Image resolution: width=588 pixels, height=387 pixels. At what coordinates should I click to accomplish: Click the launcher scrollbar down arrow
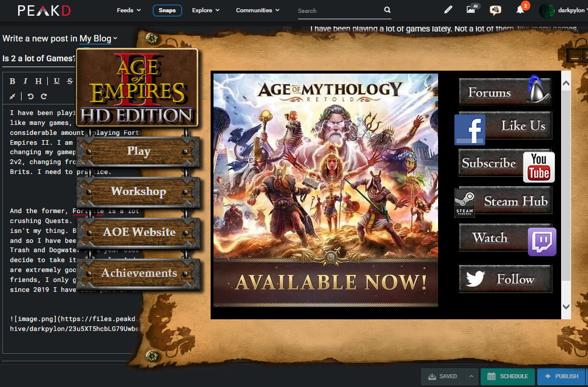(566, 306)
